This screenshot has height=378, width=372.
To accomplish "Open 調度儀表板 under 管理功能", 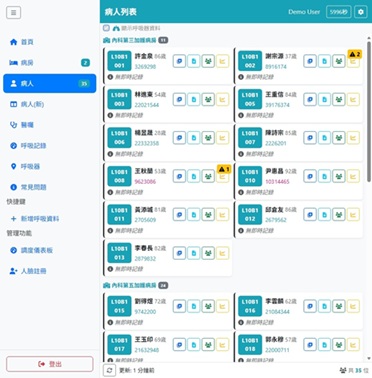I will coord(50,250).
